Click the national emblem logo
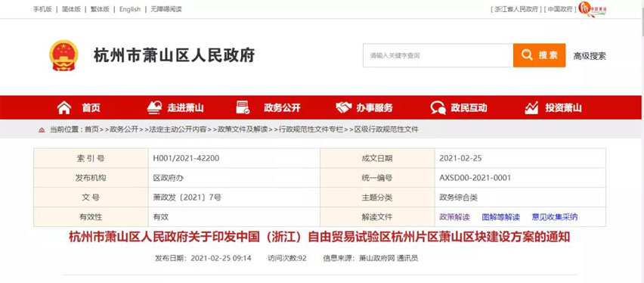The height and width of the screenshot is (283, 644). [63, 55]
